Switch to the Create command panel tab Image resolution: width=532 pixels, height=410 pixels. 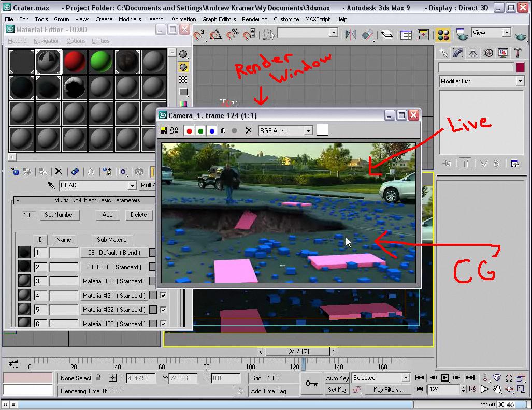pyautogui.click(x=443, y=53)
